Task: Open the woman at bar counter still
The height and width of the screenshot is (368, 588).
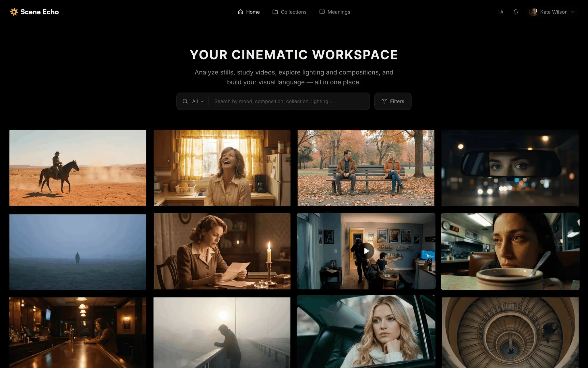Action: 78,333
